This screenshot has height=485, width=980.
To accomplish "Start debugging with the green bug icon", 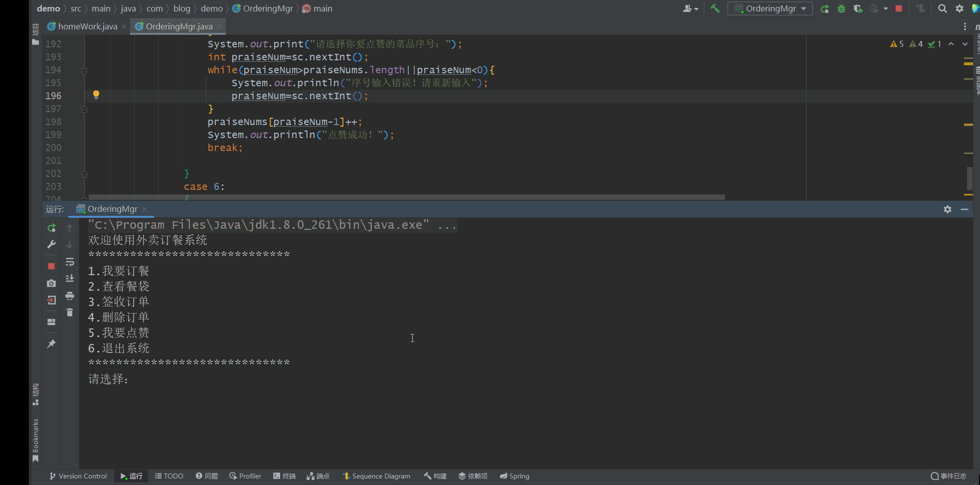I will 841,8.
